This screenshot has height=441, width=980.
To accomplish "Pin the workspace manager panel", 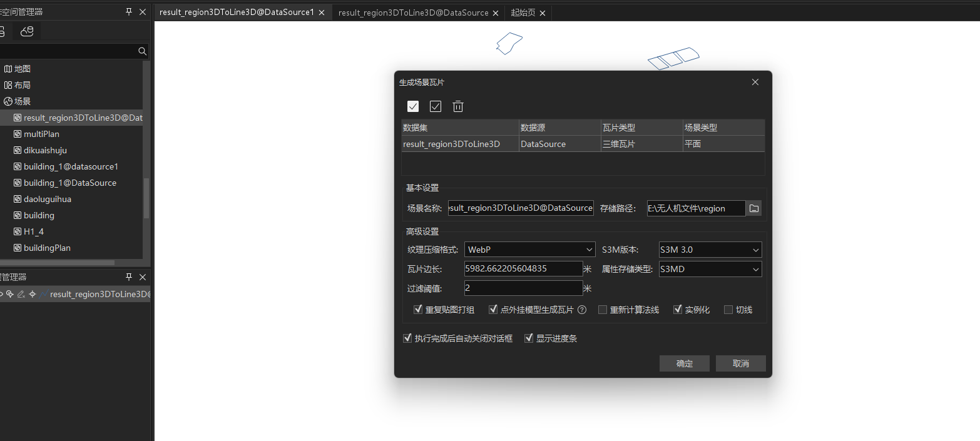I will (x=129, y=12).
